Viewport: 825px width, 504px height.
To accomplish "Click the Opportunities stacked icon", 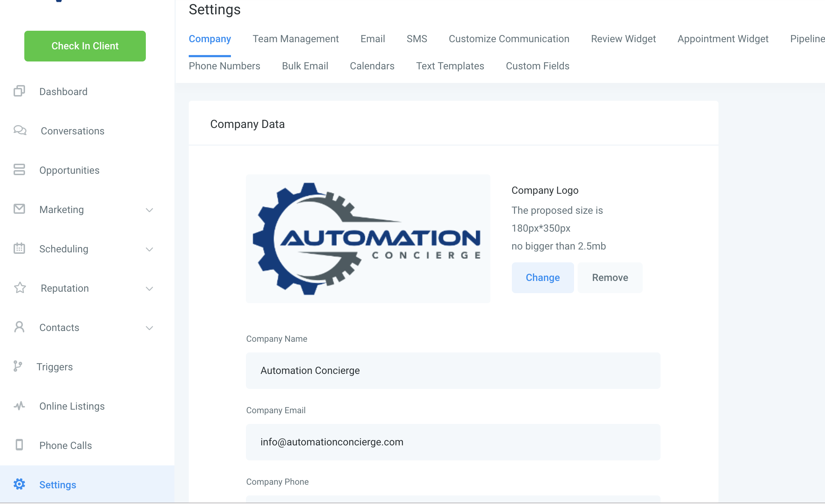I will (19, 170).
